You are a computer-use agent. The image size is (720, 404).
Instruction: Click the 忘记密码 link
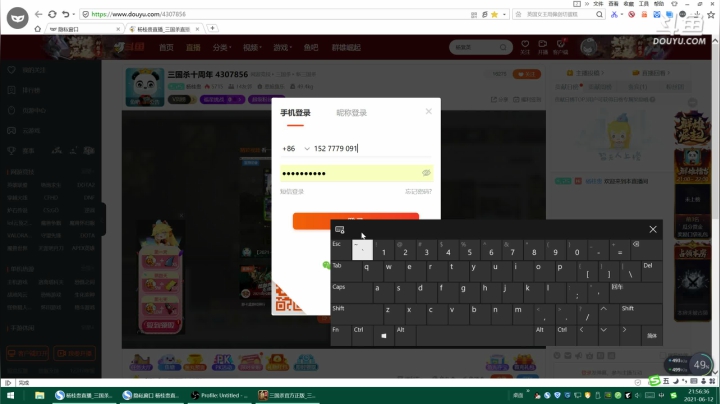click(418, 191)
